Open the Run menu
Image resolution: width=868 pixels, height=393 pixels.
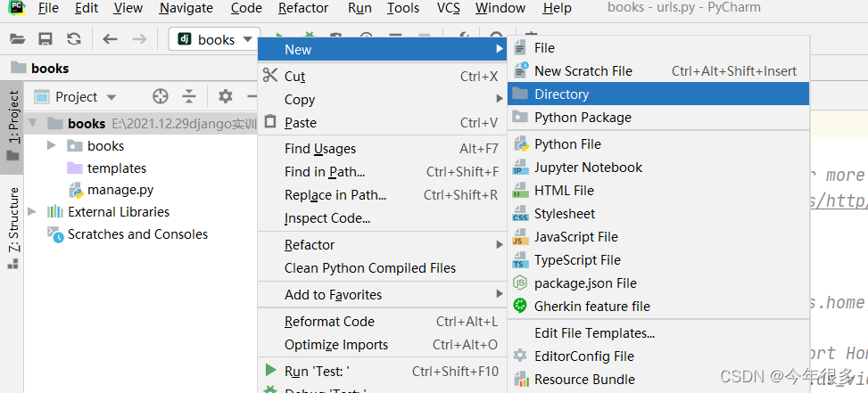point(360,8)
